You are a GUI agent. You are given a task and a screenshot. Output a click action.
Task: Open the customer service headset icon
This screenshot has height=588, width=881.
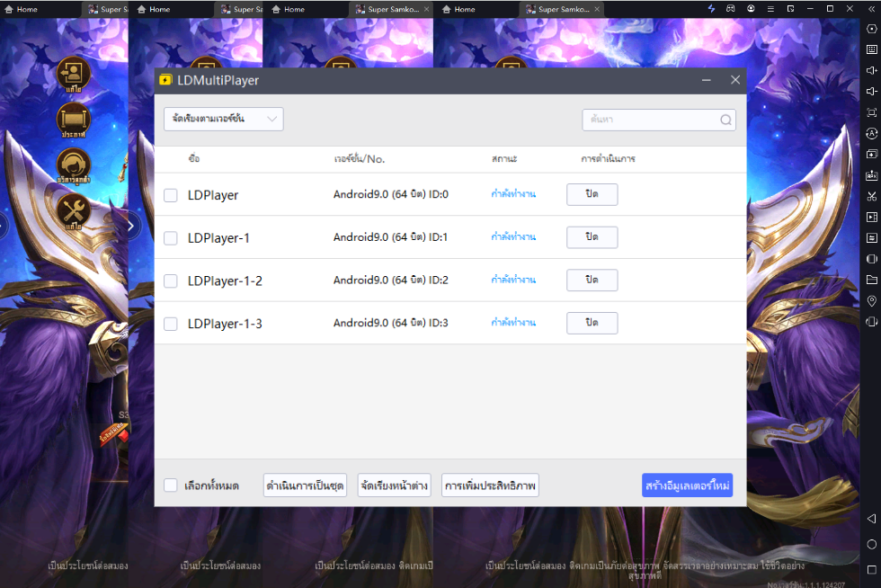[x=73, y=165]
